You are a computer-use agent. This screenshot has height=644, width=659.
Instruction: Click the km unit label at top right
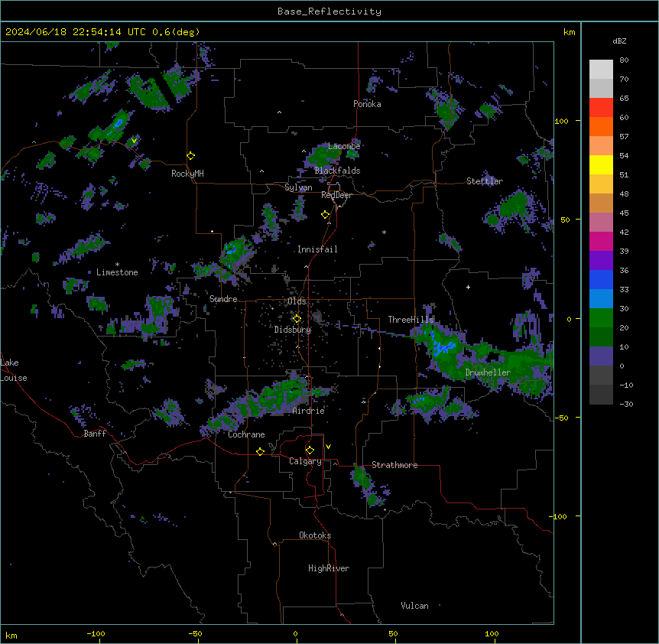point(569,32)
